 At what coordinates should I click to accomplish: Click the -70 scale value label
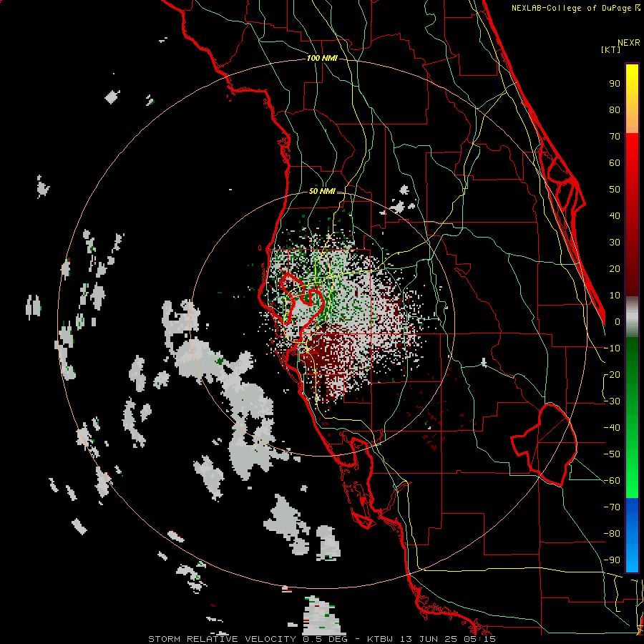click(x=612, y=507)
